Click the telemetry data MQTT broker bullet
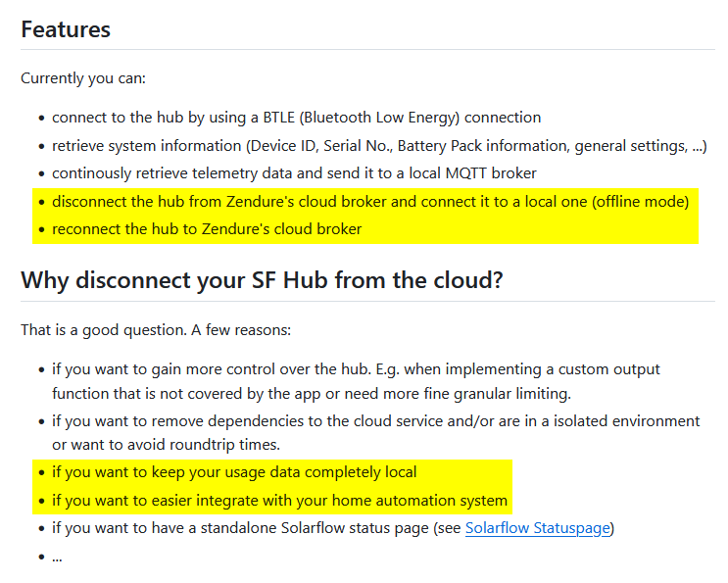Image resolution: width=728 pixels, height=583 pixels. (294, 173)
